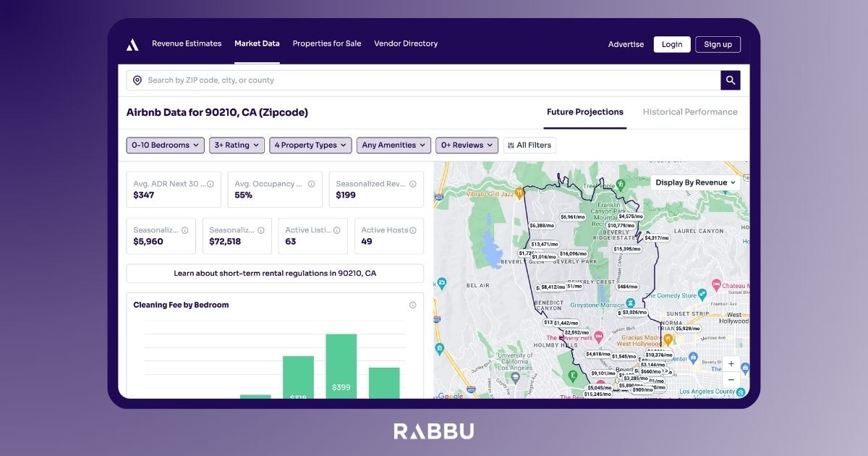Expand the 0+ Reviews dropdown
This screenshot has height=456, width=868.
click(467, 145)
